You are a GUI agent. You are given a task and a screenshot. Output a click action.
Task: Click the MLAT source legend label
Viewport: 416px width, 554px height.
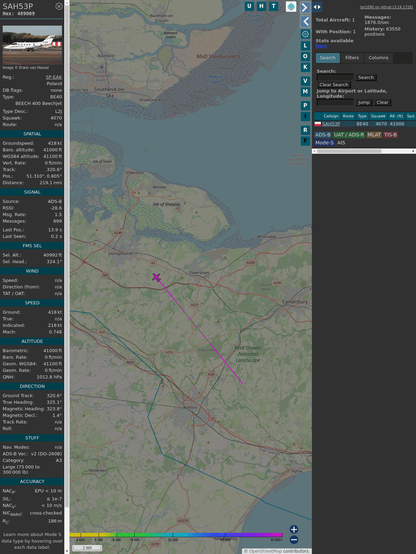pyautogui.click(x=374, y=135)
